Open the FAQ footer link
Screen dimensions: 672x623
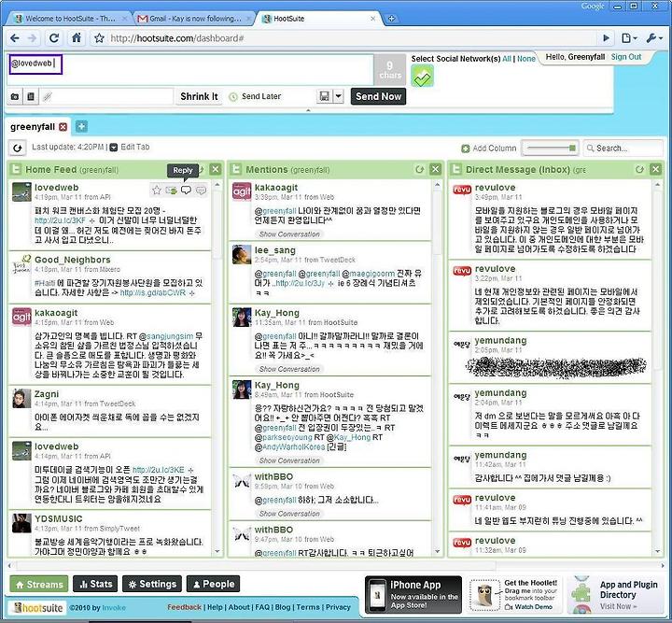[262, 607]
